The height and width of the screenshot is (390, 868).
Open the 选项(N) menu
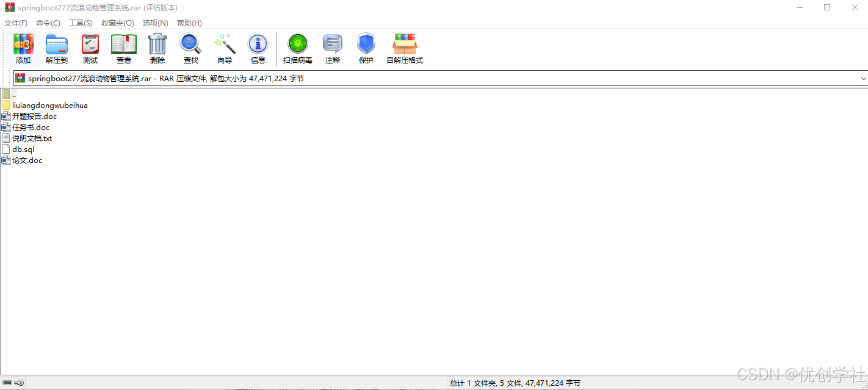(x=155, y=23)
